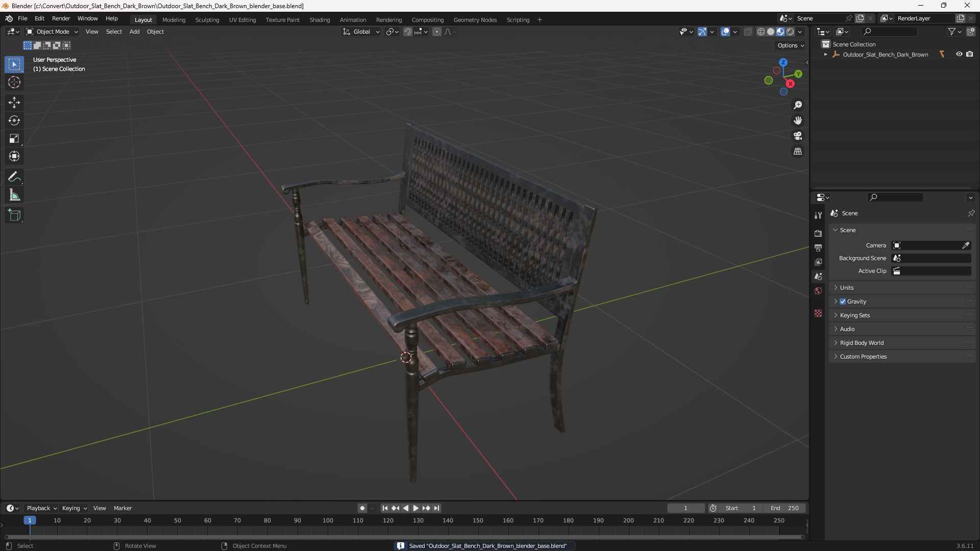The image size is (980, 551).
Task: Open the View Layer properties tab
Action: [818, 262]
